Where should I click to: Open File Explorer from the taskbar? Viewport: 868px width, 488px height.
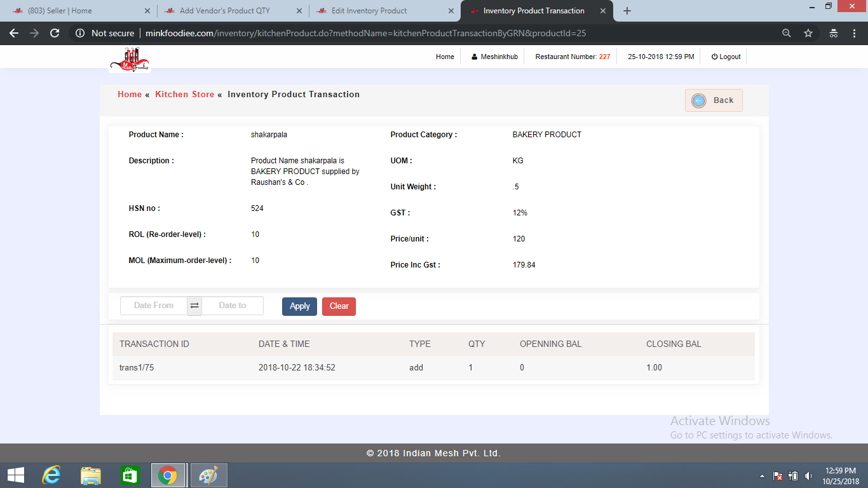coord(91,475)
